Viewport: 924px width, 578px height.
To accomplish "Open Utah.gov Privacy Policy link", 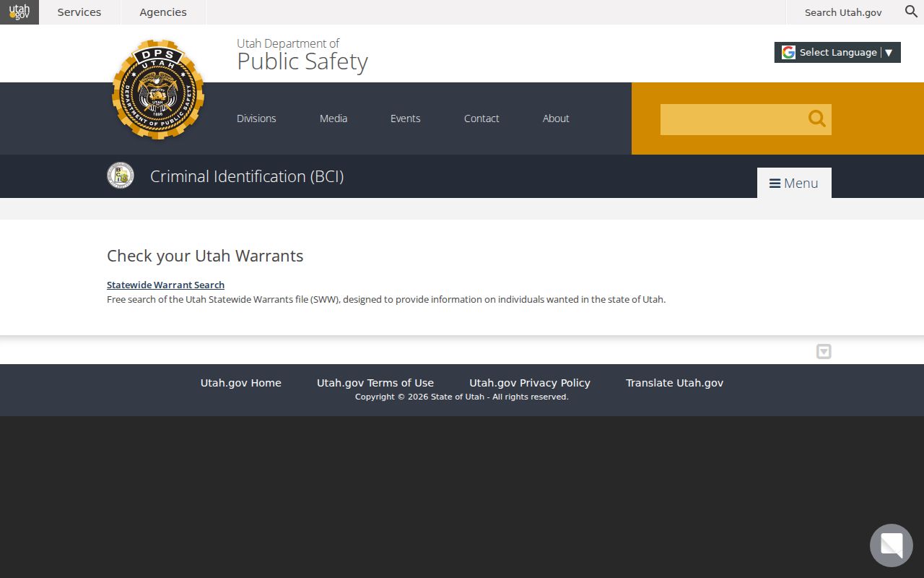I will tap(530, 383).
